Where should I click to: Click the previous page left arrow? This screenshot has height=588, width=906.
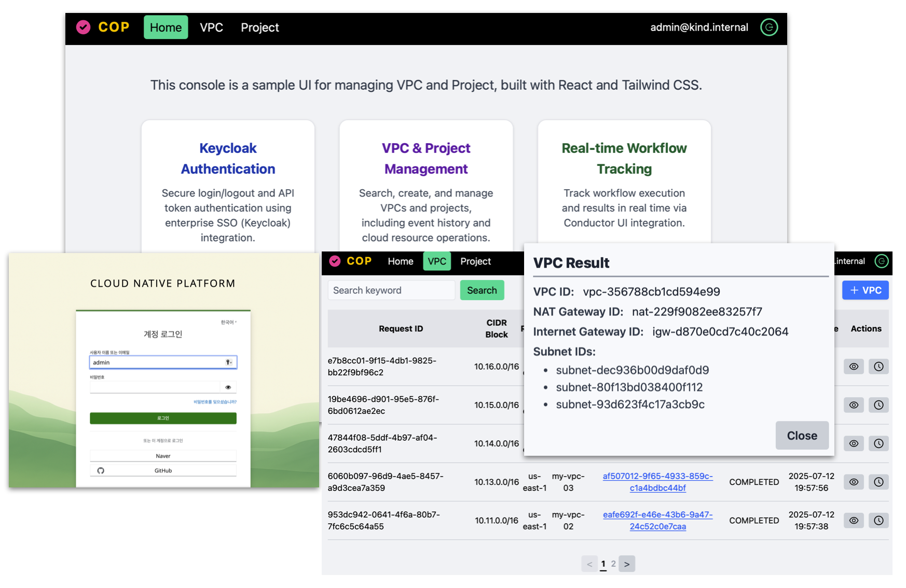[589, 564]
